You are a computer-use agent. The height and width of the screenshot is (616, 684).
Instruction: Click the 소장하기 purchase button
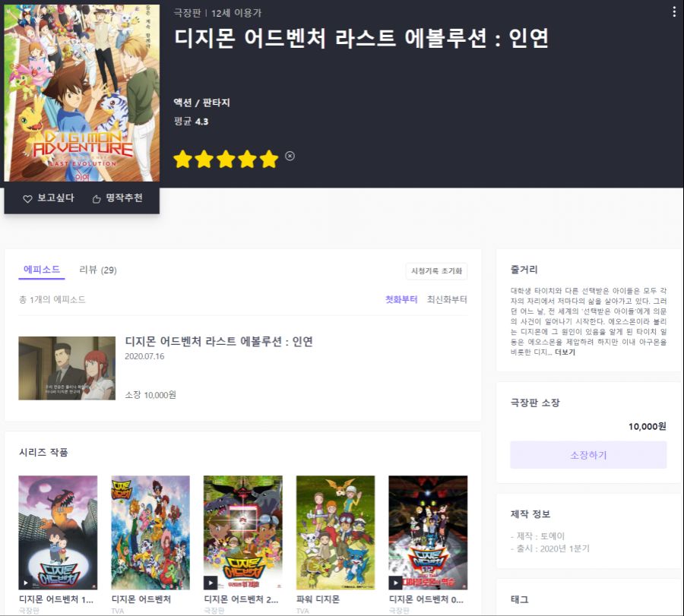[x=588, y=455]
